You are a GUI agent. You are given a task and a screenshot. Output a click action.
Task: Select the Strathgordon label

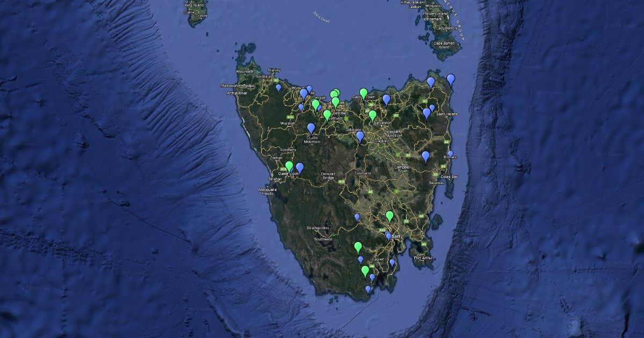317,227
